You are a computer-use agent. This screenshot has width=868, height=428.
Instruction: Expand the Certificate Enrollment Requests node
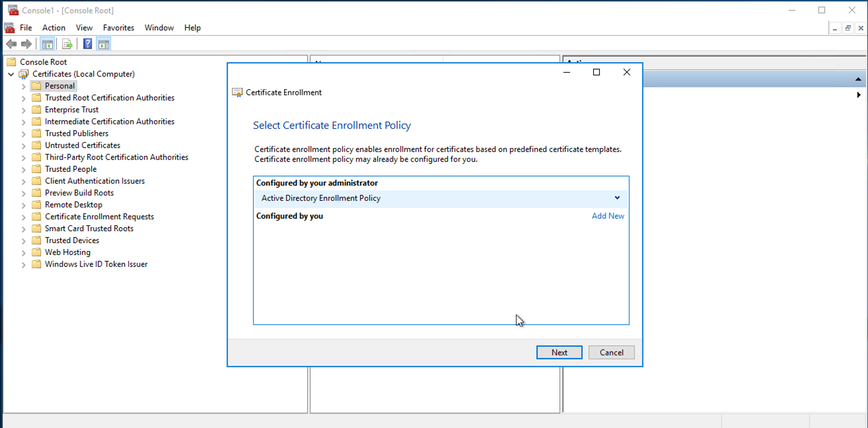pos(23,217)
